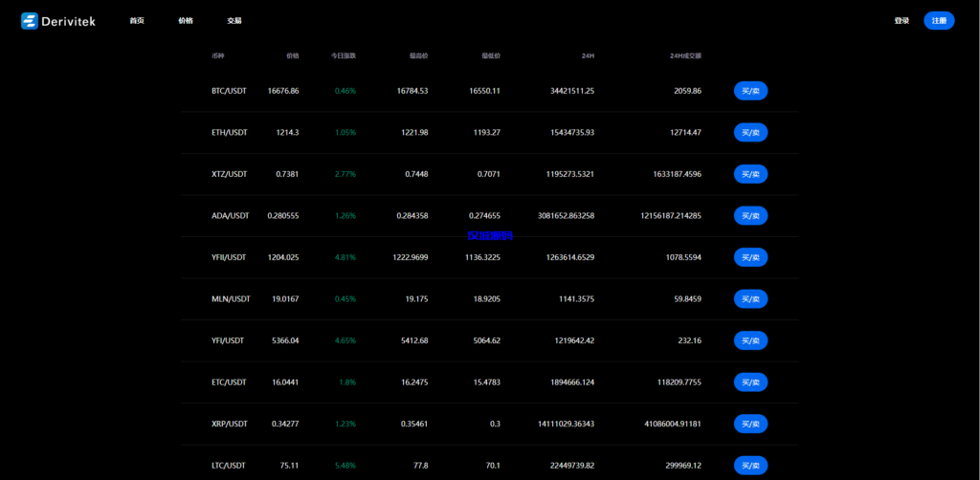Open buy/sell for YFII/USDT
This screenshot has height=480, width=980.
[750, 257]
